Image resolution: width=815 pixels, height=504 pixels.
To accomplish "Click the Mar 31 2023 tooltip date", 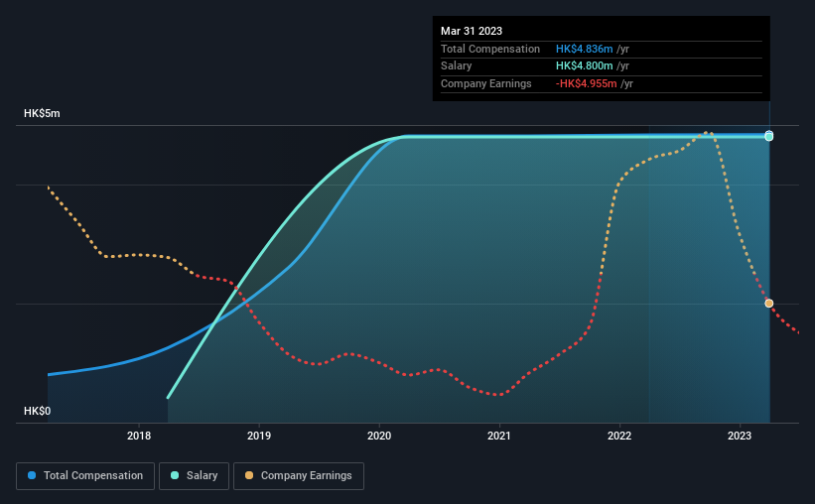I will coord(472,31).
